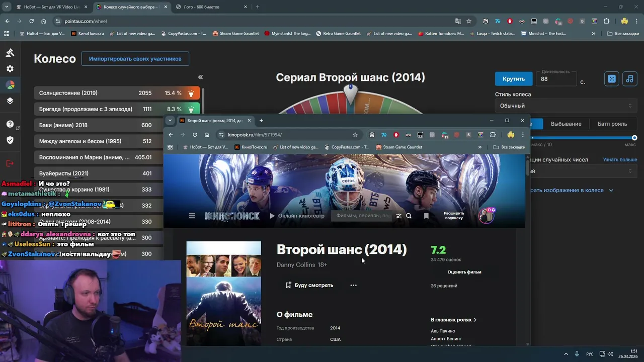Reload the Kinopoisk window page

click(195, 135)
